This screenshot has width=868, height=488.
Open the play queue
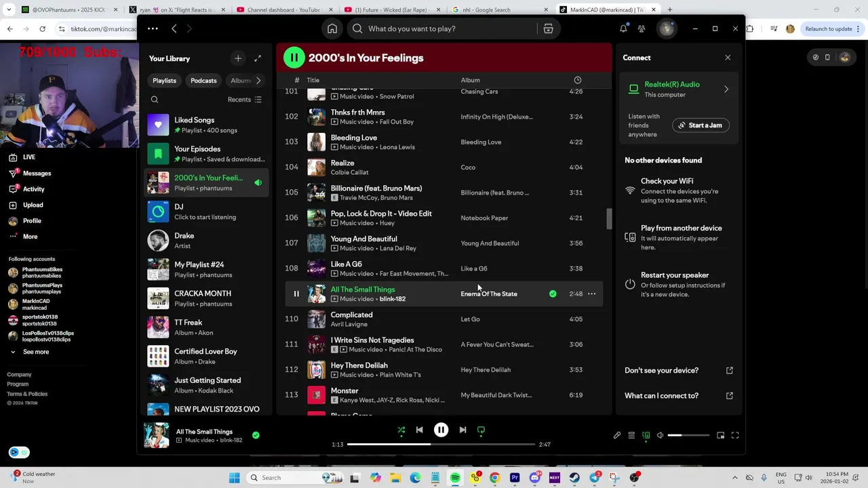click(631, 435)
